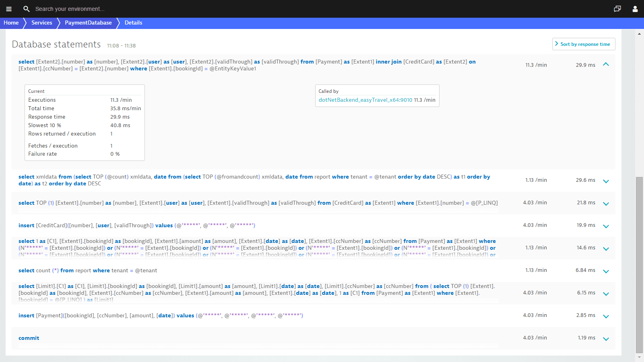Viewport: 644px width, 362px height.
Task: Collapse the 29.9 ms select statement row
Action: (x=606, y=64)
